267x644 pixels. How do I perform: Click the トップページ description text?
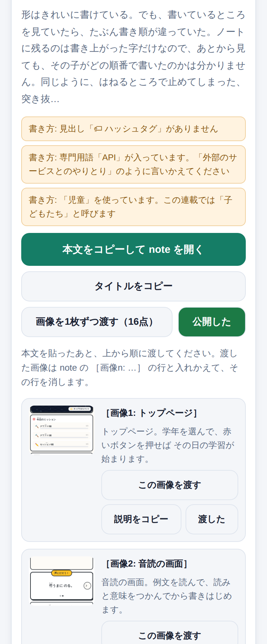[168, 445]
